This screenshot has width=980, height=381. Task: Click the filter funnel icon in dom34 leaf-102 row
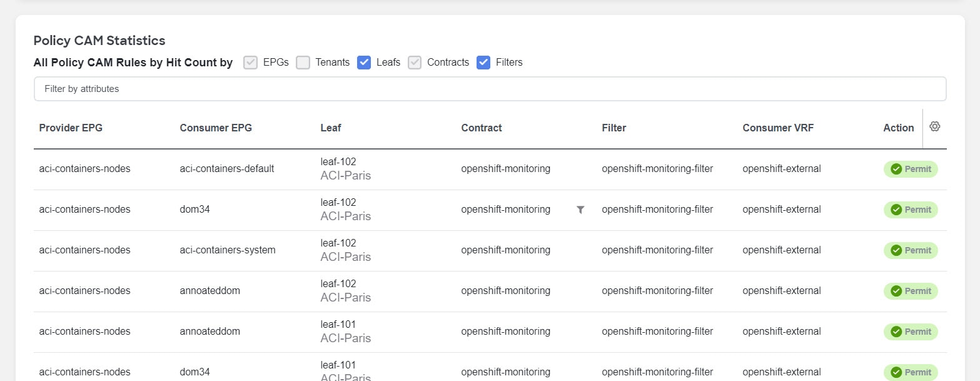coord(580,210)
